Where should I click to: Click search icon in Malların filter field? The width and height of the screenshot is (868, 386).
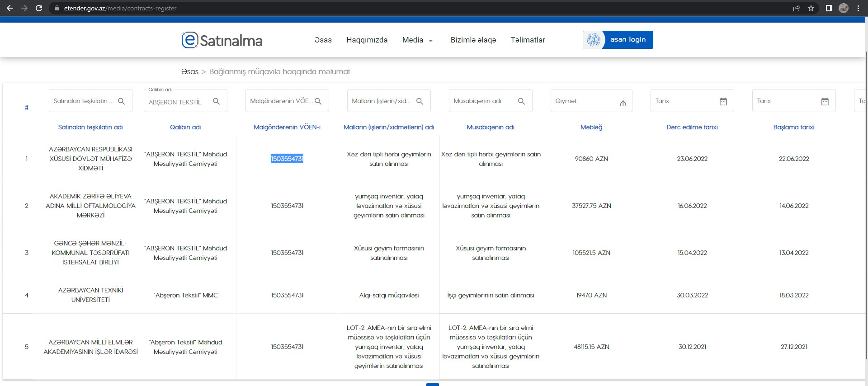(420, 101)
